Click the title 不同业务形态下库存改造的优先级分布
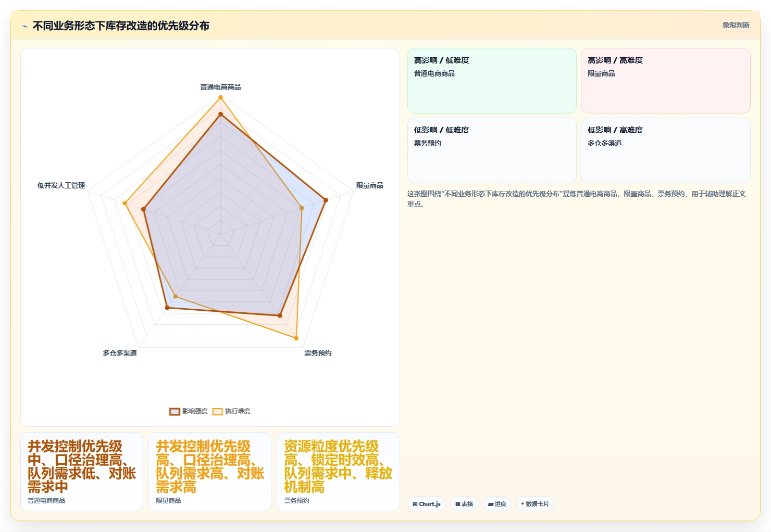Viewport: 771px width, 532px height. tap(121, 26)
